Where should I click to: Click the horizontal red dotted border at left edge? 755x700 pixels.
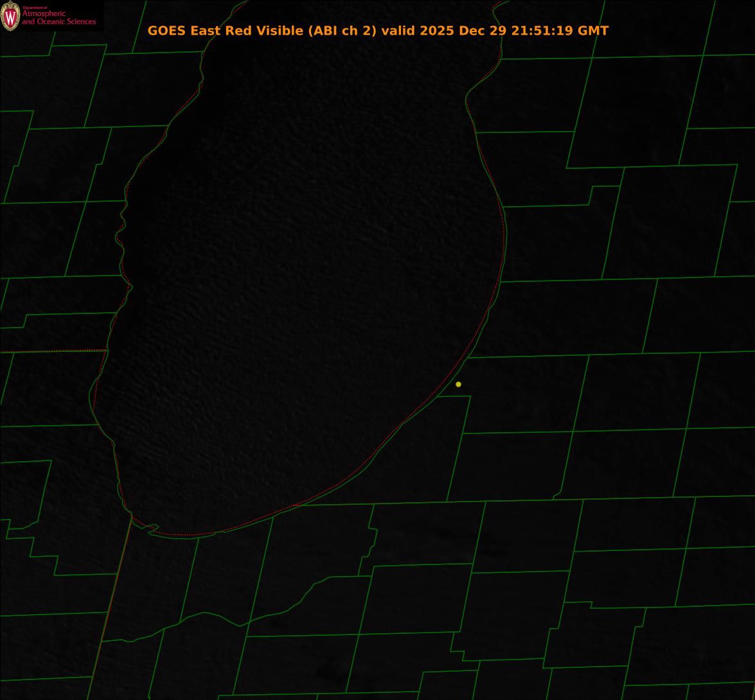point(51,351)
